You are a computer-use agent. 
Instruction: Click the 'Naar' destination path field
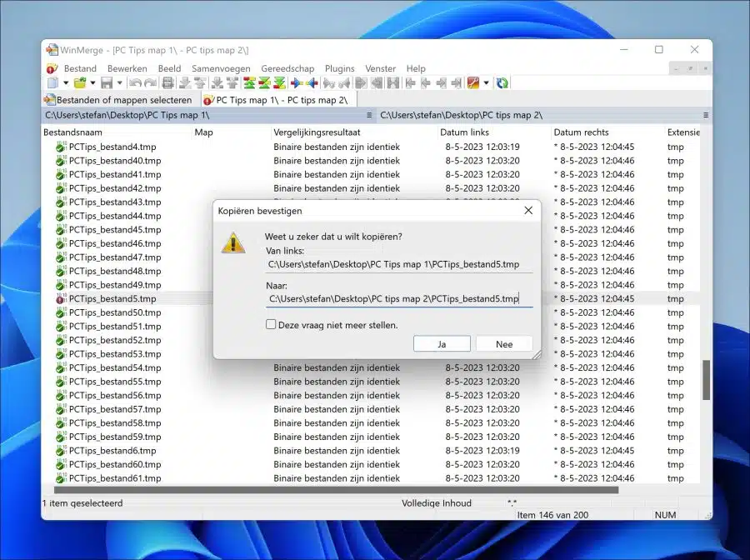399,299
